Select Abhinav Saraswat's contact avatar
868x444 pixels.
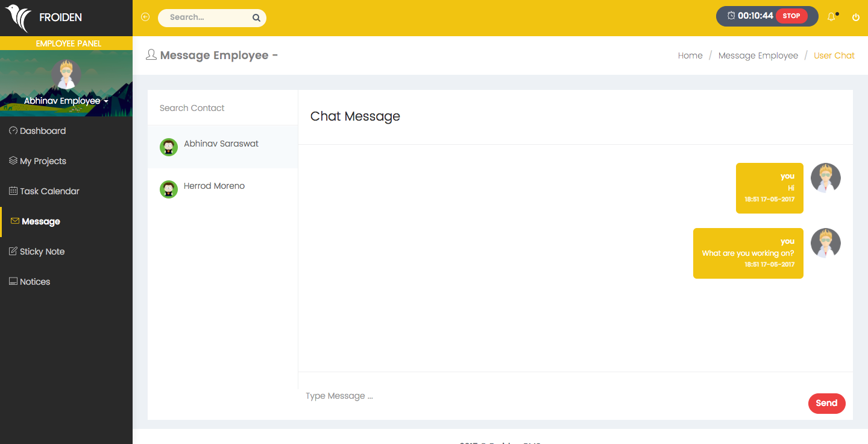(x=169, y=147)
